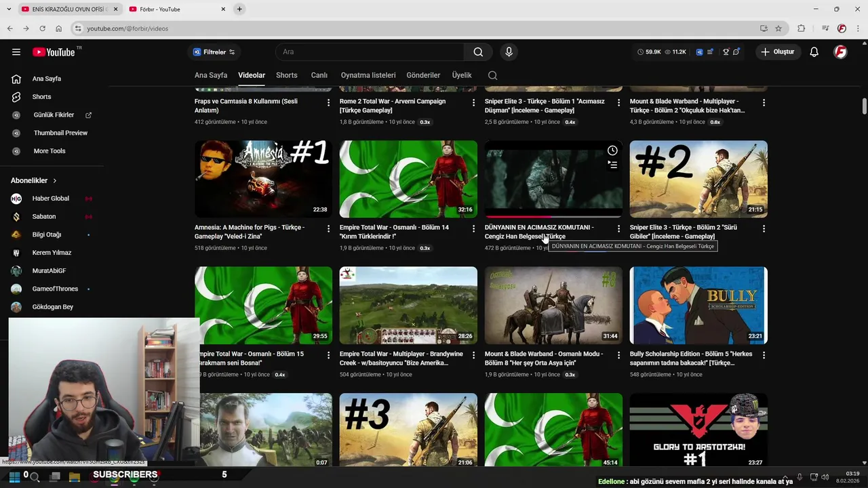Click the magnifier search submit button
Image resolution: width=868 pixels, height=488 pixels.
[x=478, y=52]
